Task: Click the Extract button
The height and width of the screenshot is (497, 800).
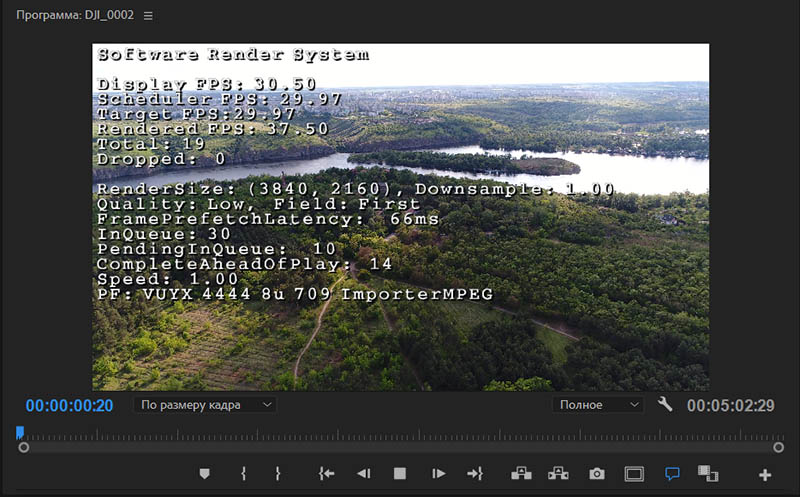Action: pyautogui.click(x=558, y=474)
